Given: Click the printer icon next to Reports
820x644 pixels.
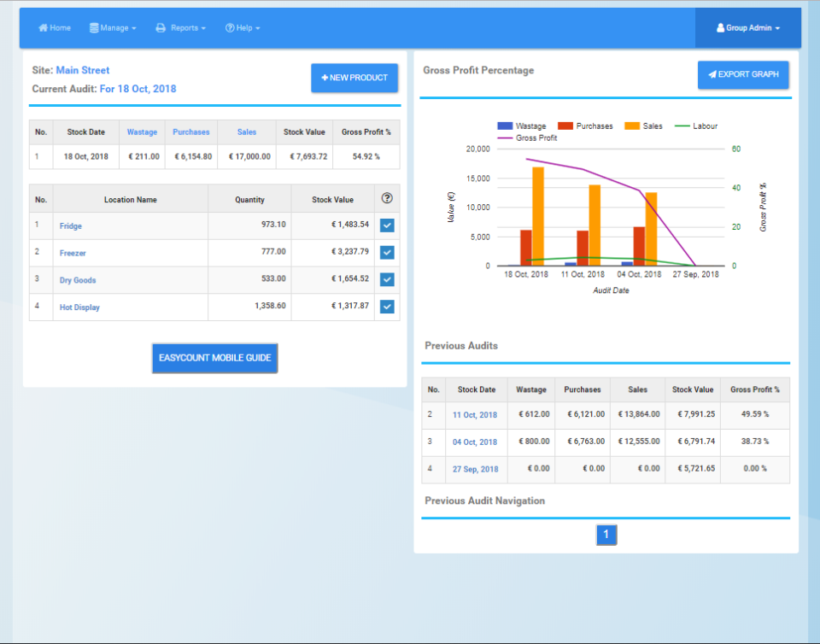Looking at the screenshot, I should tap(161, 27).
